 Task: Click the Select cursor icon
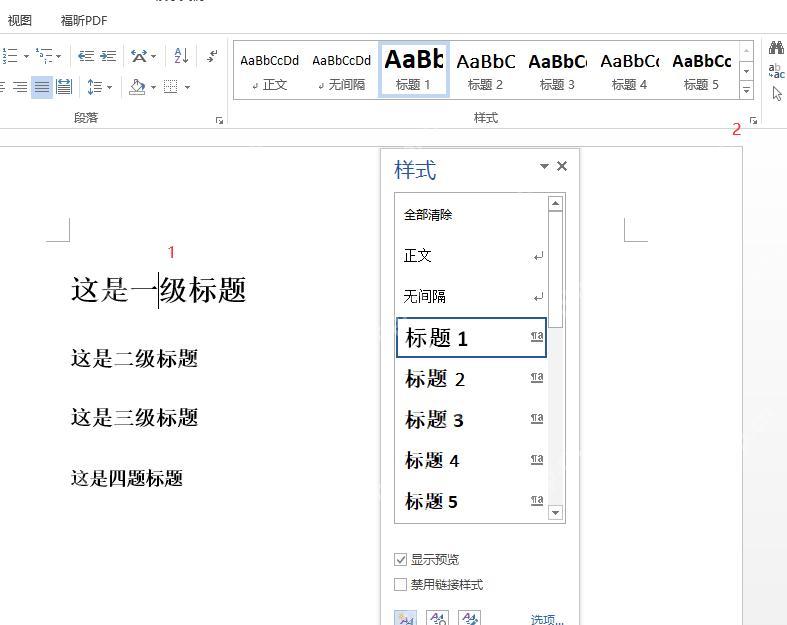[x=777, y=93]
